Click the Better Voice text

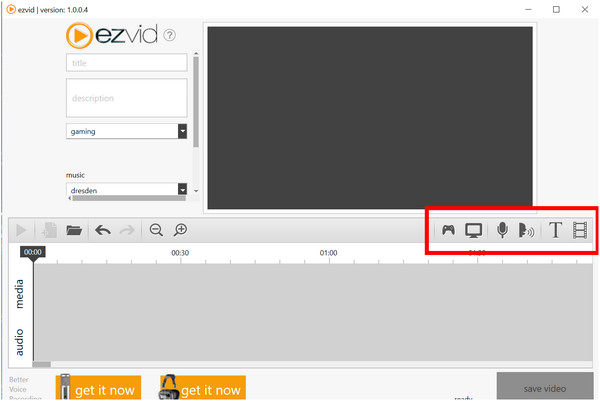[x=18, y=385]
